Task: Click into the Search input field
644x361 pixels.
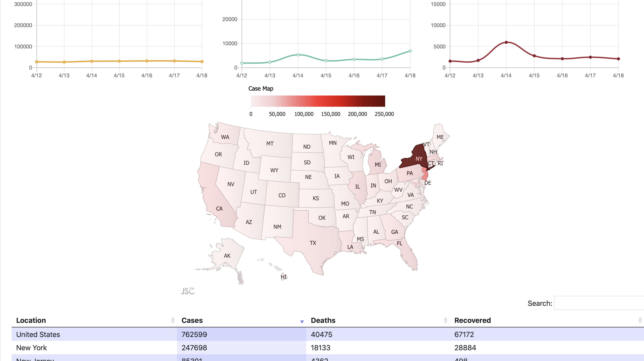Action: click(599, 303)
